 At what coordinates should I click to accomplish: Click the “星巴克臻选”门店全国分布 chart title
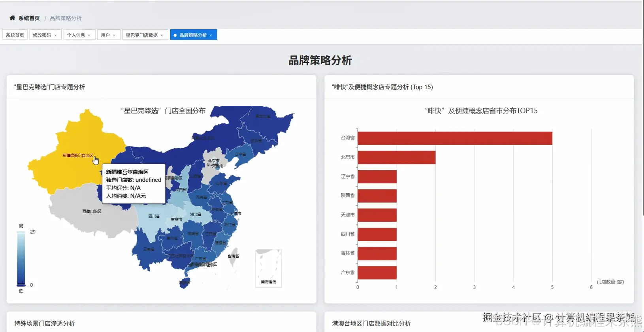click(163, 111)
